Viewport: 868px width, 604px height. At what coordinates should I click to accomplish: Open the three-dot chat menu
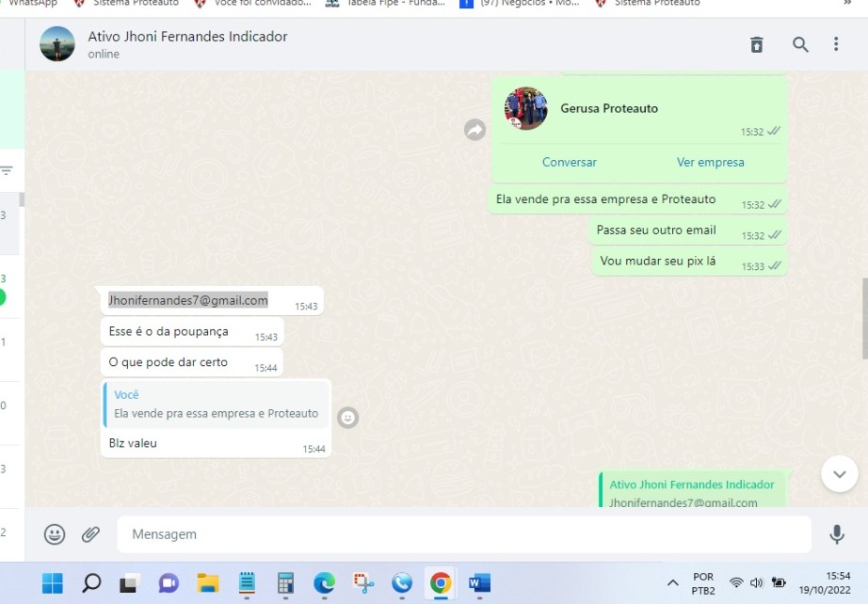click(x=836, y=44)
